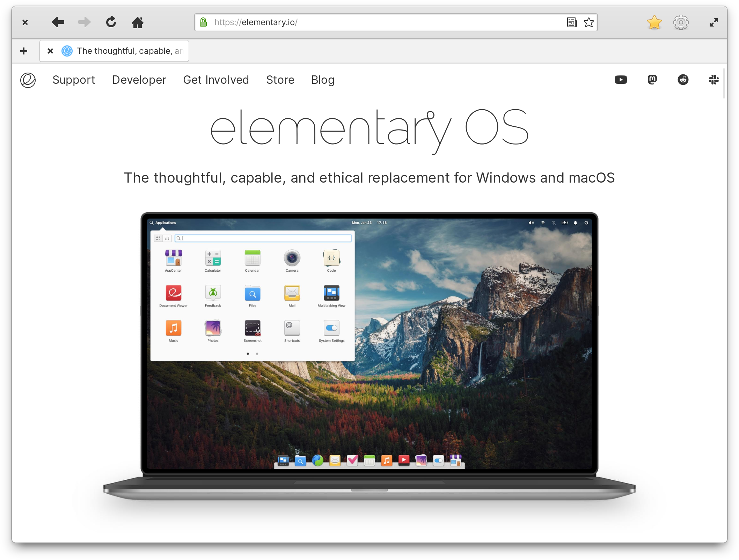Click the Store navigation link
Screen dimensions: 739x560
point(280,79)
